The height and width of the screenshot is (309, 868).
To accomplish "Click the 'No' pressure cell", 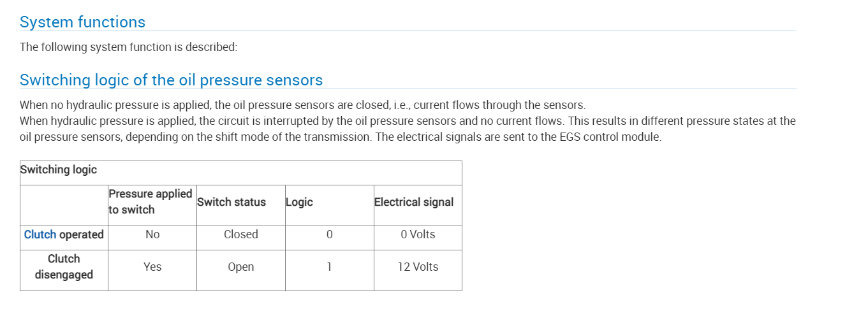I will click(152, 234).
